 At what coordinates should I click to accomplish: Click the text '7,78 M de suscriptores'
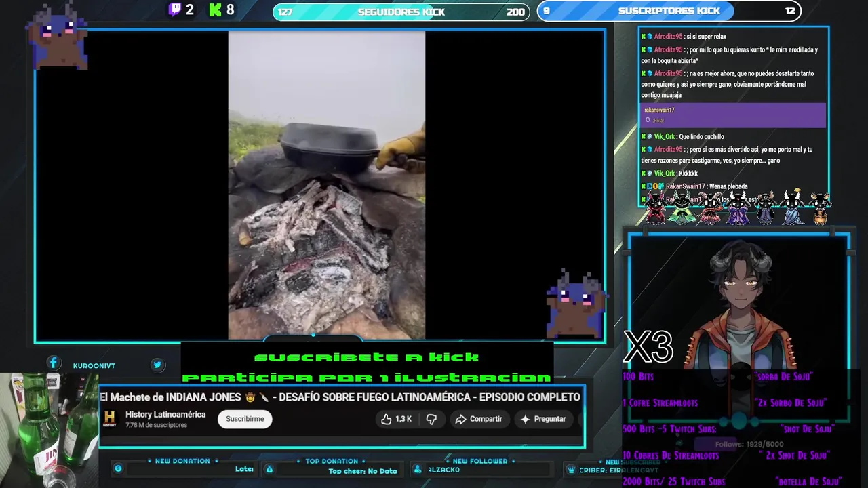(x=156, y=425)
